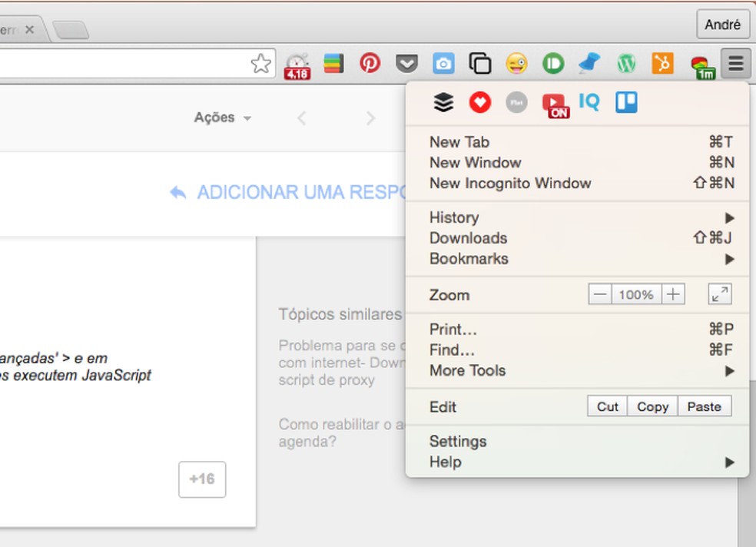Viewport: 756px width, 547px height.
Task: Click the red video ON extension icon
Action: click(x=556, y=105)
